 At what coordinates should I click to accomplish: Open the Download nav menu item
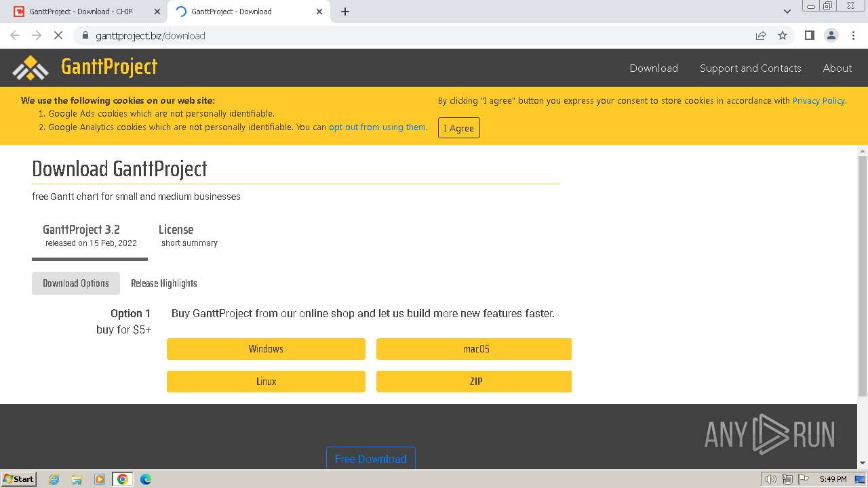[654, 68]
